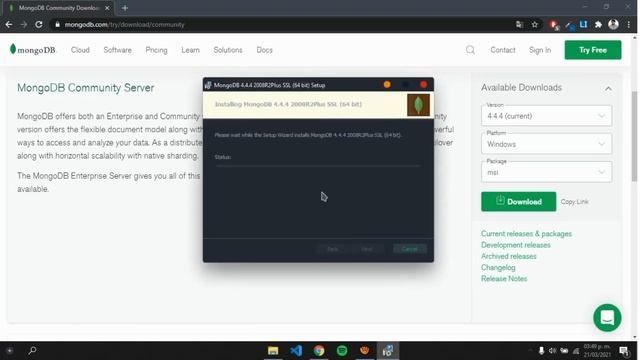Viewport: 640px width, 360px height.
Task: Open Current releases & packages link
Action: (x=526, y=234)
